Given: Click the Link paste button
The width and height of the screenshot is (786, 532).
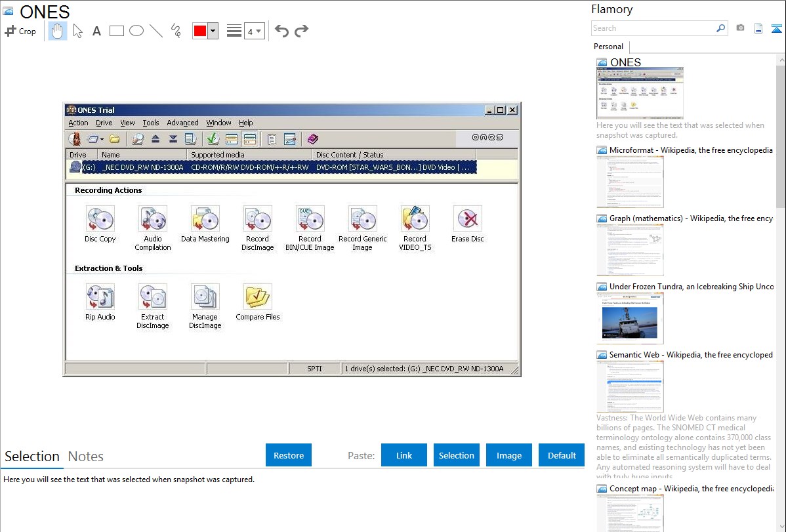Looking at the screenshot, I should (404, 455).
